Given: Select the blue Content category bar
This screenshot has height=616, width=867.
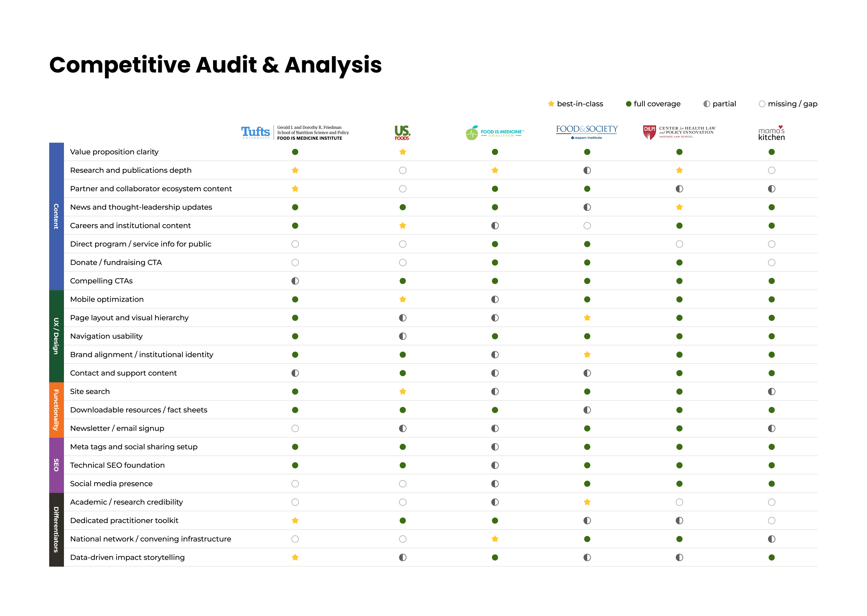Looking at the screenshot, I should click(x=56, y=216).
